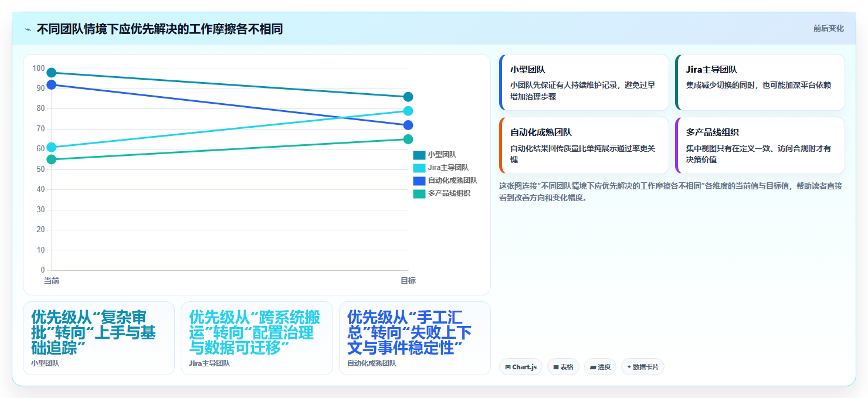This screenshot has width=868, height=398.
Task: Click the 50 y-axis value
Action: 40,169
